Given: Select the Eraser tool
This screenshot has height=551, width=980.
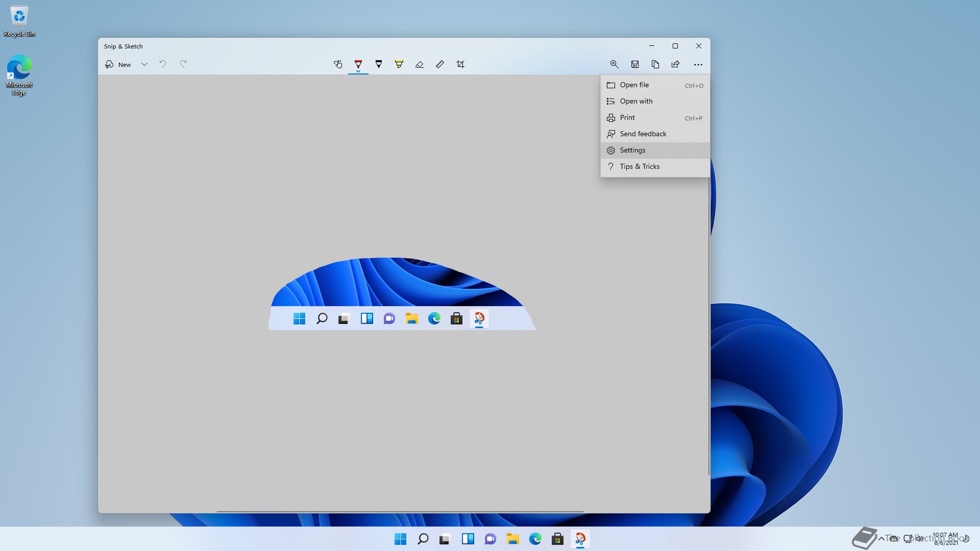Looking at the screenshot, I should (x=420, y=64).
